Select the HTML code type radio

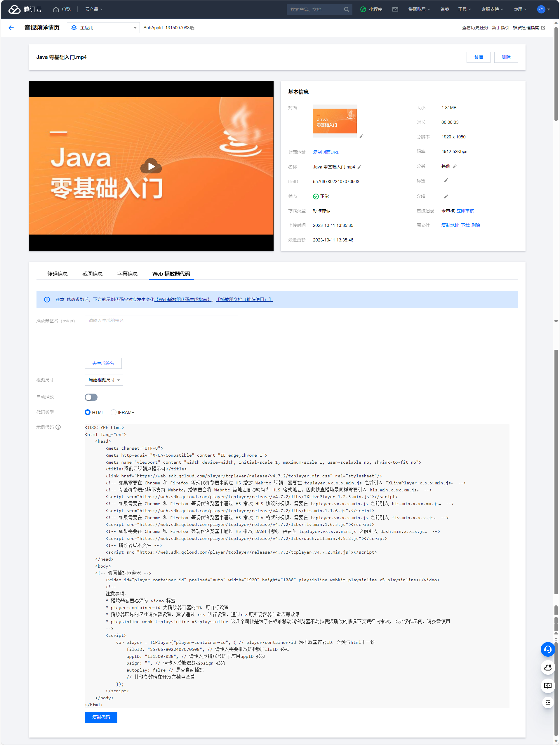pyautogui.click(x=87, y=412)
